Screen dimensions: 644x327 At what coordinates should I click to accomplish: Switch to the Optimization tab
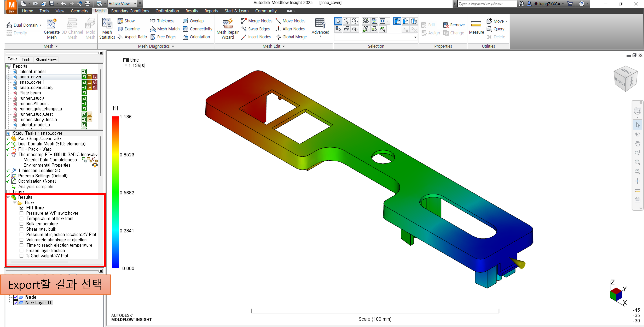point(167,11)
